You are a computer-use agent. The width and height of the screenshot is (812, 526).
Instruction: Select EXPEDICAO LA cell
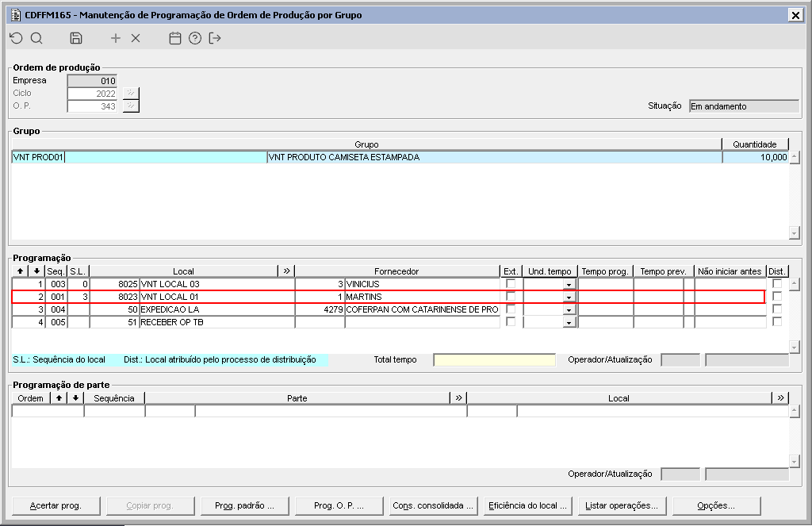(217, 309)
